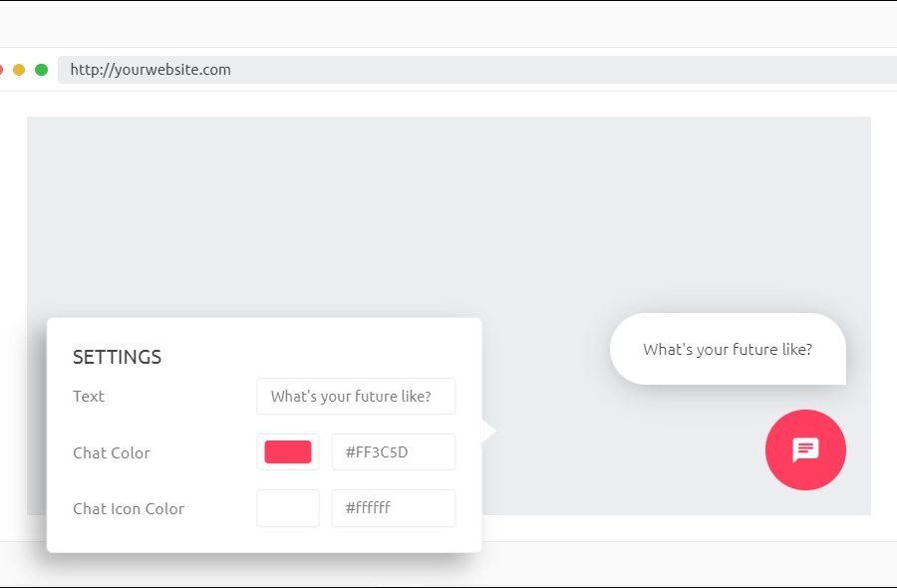Click the #ffffff hex code field

click(393, 508)
